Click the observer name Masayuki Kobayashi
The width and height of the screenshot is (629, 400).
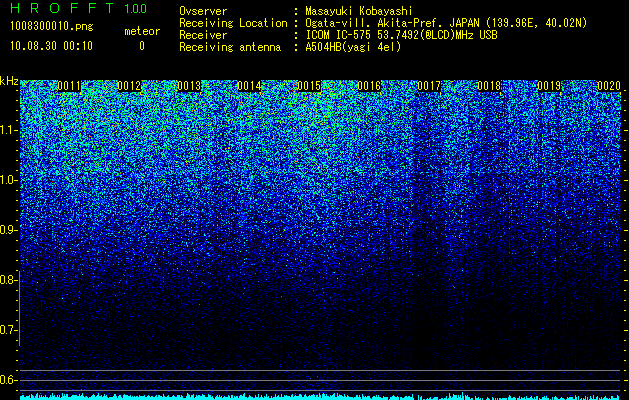pyautogui.click(x=359, y=11)
